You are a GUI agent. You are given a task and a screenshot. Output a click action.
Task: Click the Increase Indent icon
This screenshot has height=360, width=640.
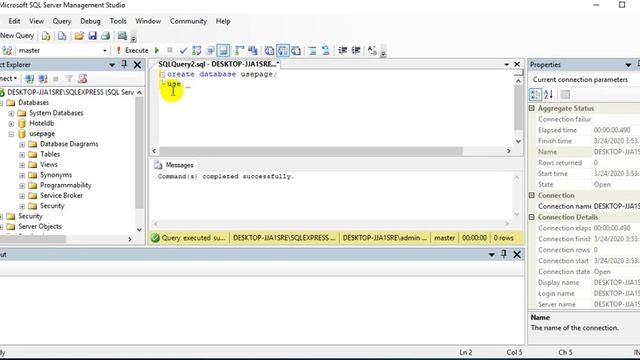356,51
